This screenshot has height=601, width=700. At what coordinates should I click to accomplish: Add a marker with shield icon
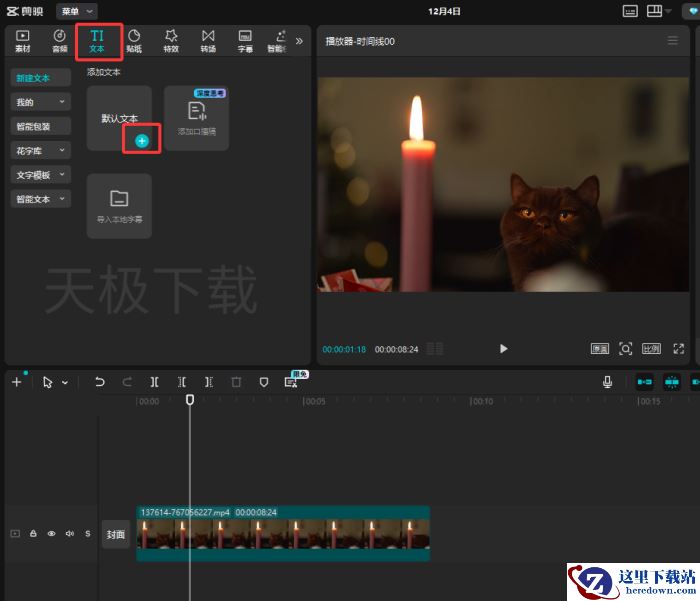264,382
